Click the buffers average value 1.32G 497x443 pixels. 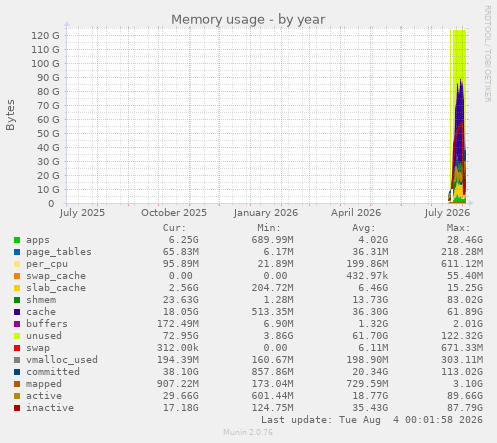[x=373, y=324]
